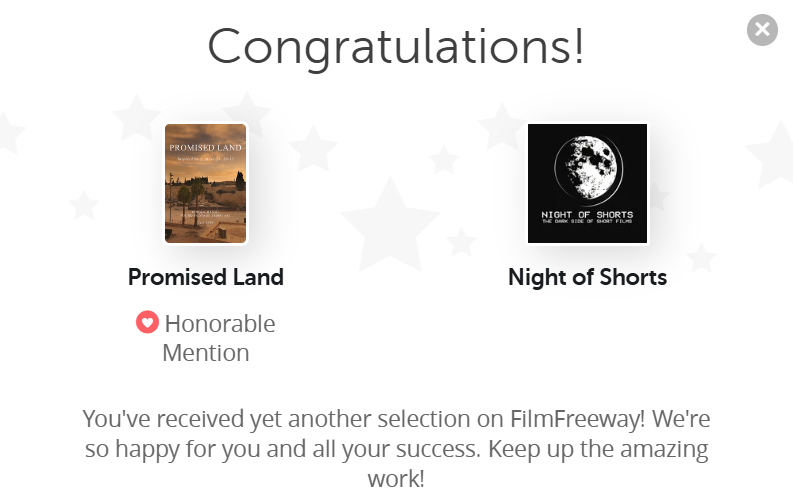Click the Night of Shorts festival name
Image resolution: width=793 pixels, height=500 pixels.
587,277
